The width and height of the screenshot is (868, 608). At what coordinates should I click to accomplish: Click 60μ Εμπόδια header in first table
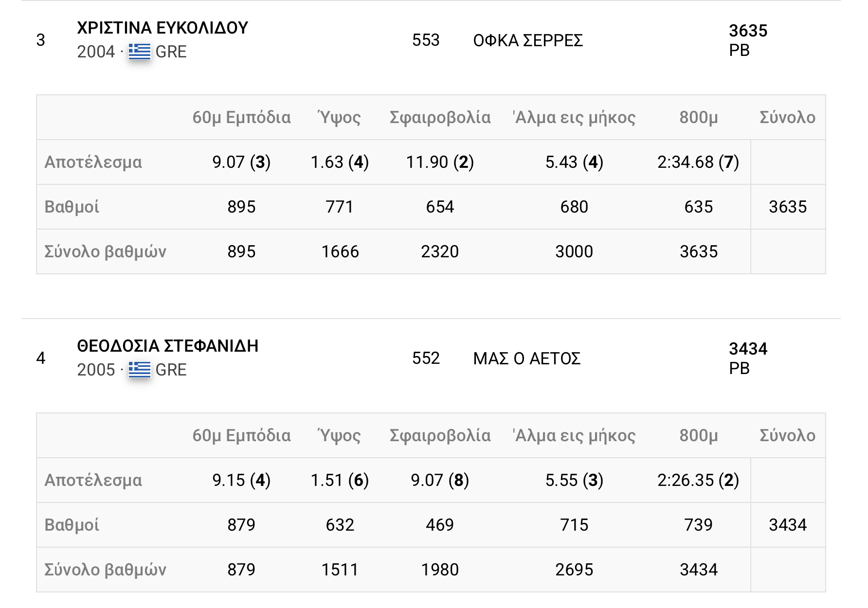pyautogui.click(x=241, y=117)
